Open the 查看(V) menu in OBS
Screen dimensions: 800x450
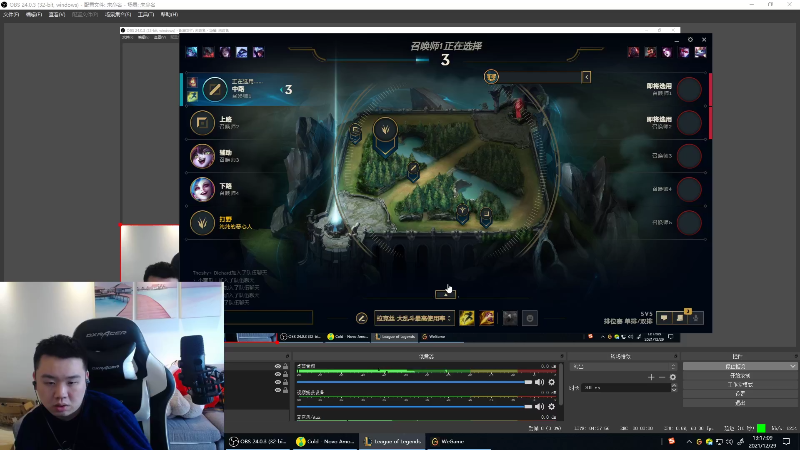[x=57, y=14]
